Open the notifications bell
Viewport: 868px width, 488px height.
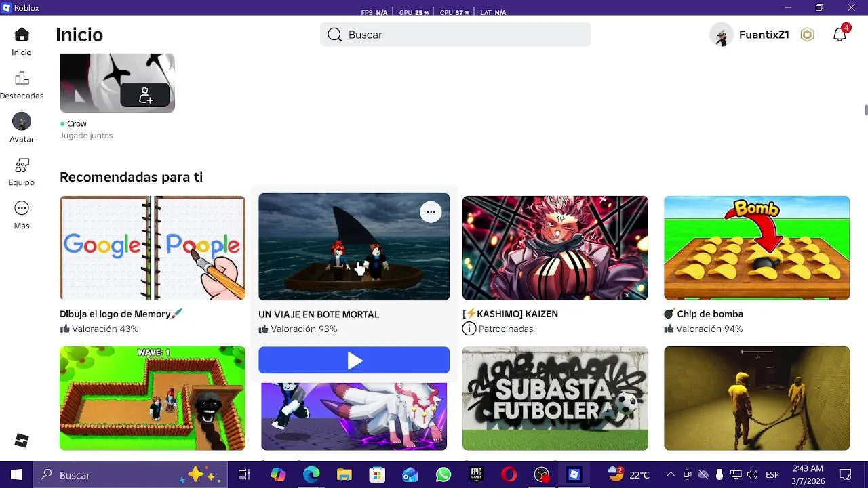click(x=840, y=35)
